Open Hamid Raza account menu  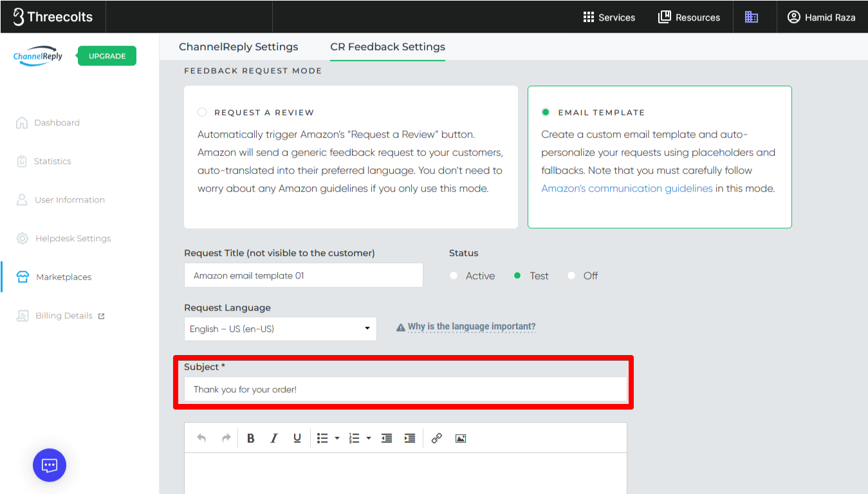pyautogui.click(x=822, y=17)
